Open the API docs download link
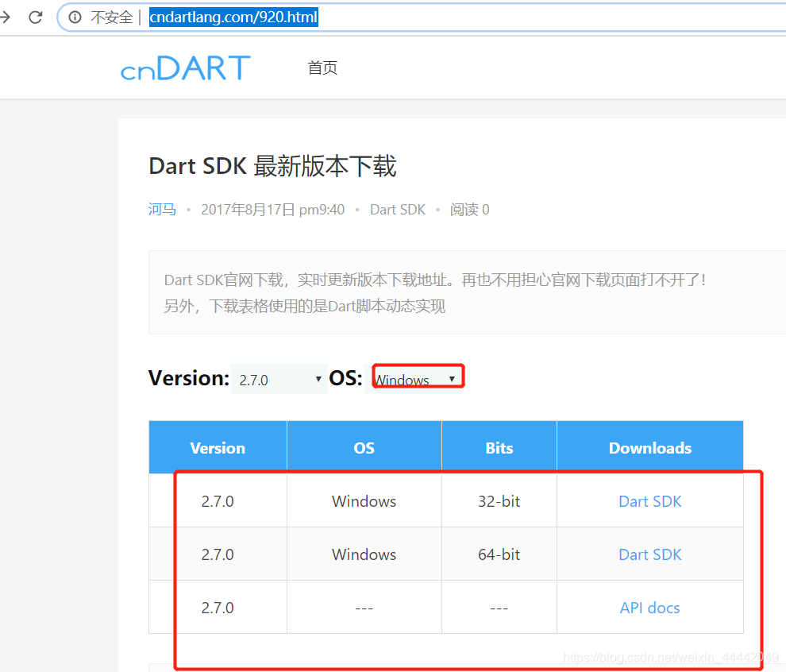 tap(649, 608)
